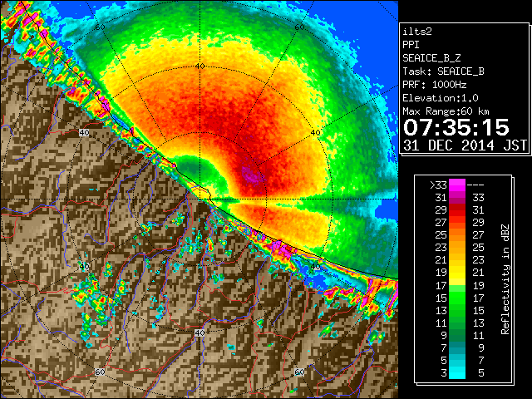Pick the bright magenta >33 dBZ legend swatch
Screen dimensions: 532x399
(x=457, y=185)
